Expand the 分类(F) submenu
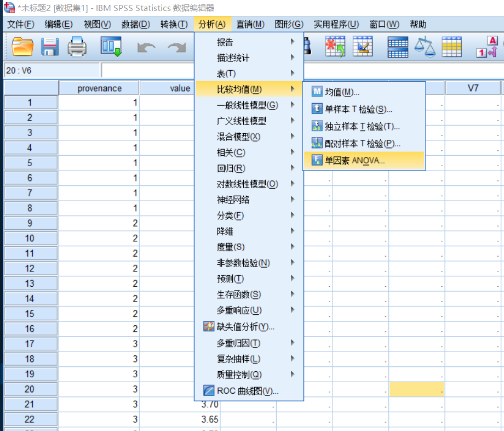 (x=249, y=215)
